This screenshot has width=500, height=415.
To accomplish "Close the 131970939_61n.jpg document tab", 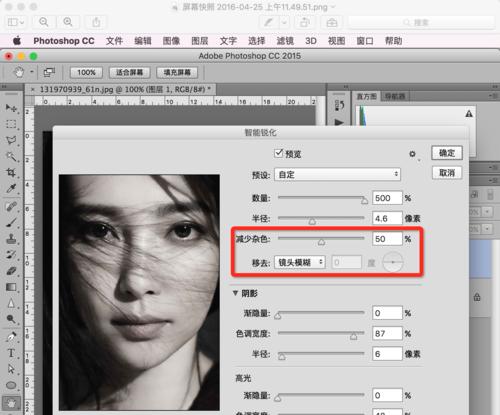I will 33,89.
